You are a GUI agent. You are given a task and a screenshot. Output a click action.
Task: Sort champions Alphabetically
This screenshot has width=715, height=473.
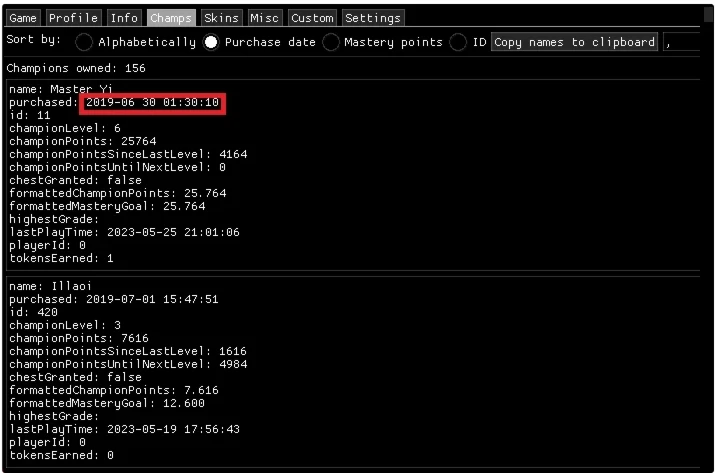[85, 43]
